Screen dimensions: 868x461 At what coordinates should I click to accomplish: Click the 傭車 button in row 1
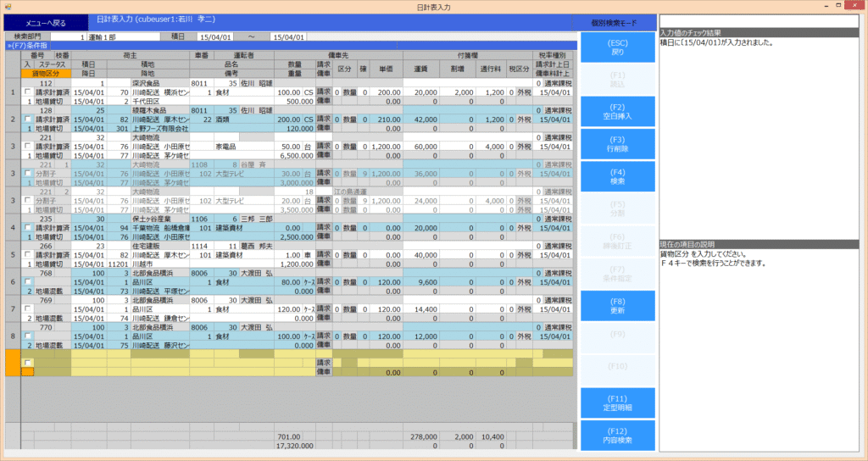[323, 101]
